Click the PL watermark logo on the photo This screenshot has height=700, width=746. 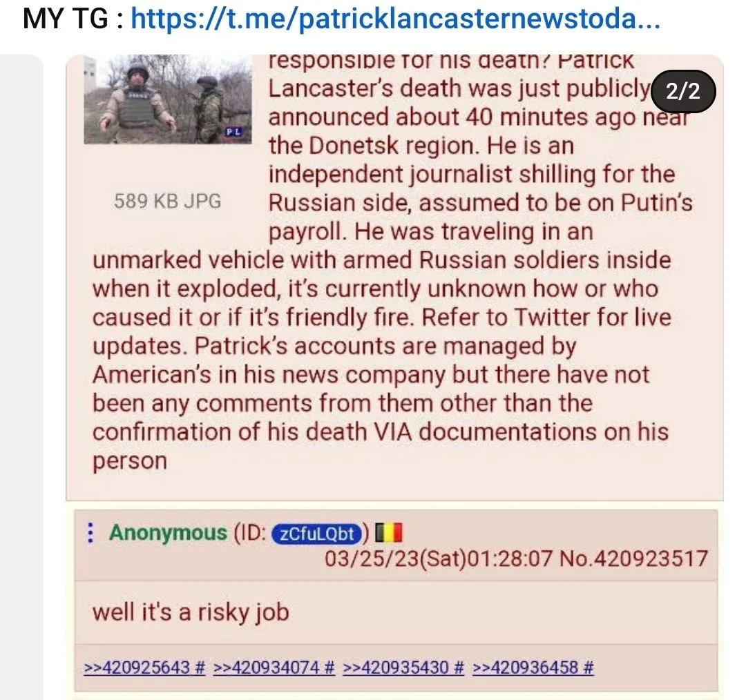tap(233, 133)
